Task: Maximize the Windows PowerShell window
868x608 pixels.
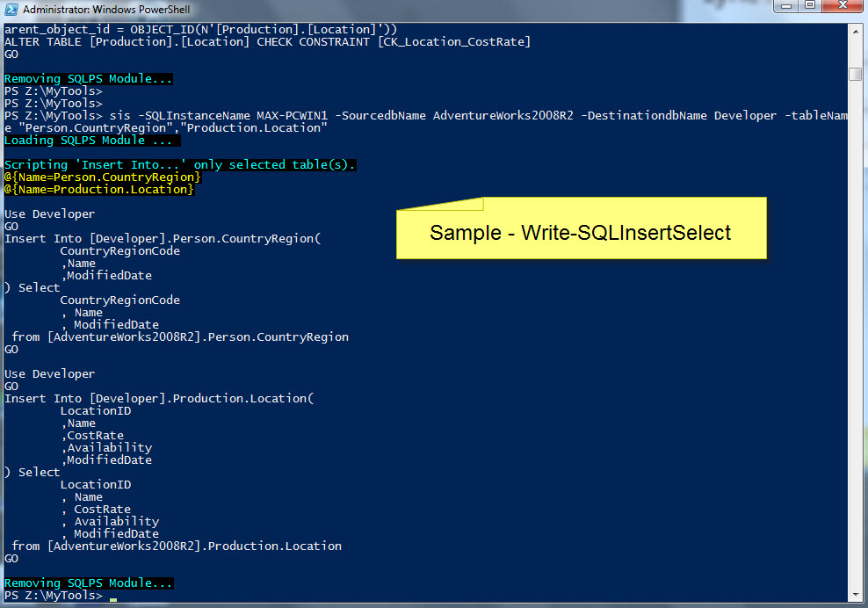Action: (x=810, y=6)
